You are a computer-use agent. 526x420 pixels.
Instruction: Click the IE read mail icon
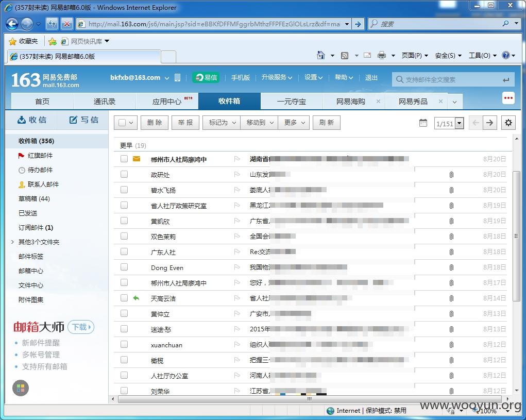coord(367,55)
